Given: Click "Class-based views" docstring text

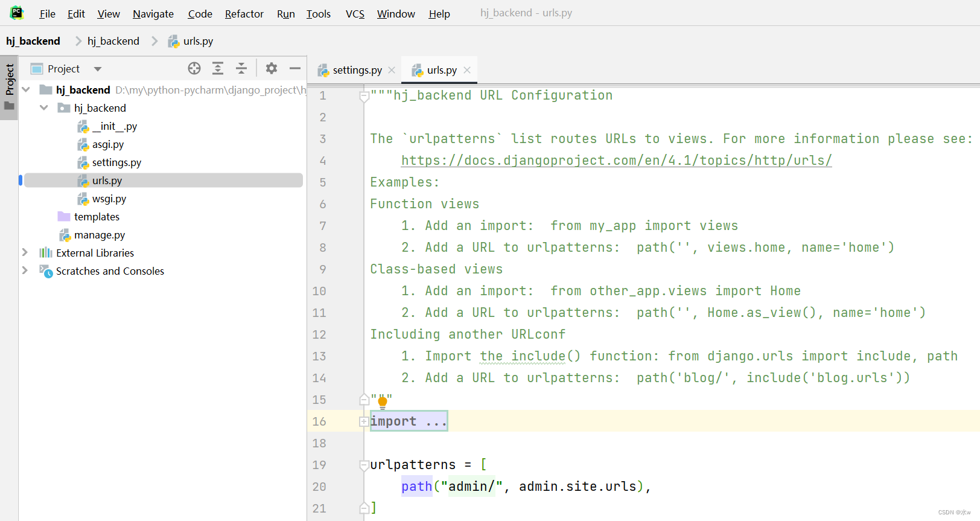Looking at the screenshot, I should click(436, 269).
